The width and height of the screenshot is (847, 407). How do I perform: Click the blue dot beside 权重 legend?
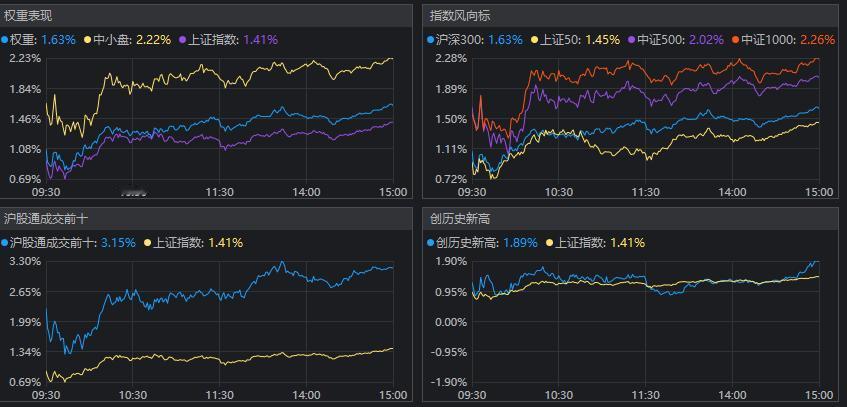pos(5,41)
